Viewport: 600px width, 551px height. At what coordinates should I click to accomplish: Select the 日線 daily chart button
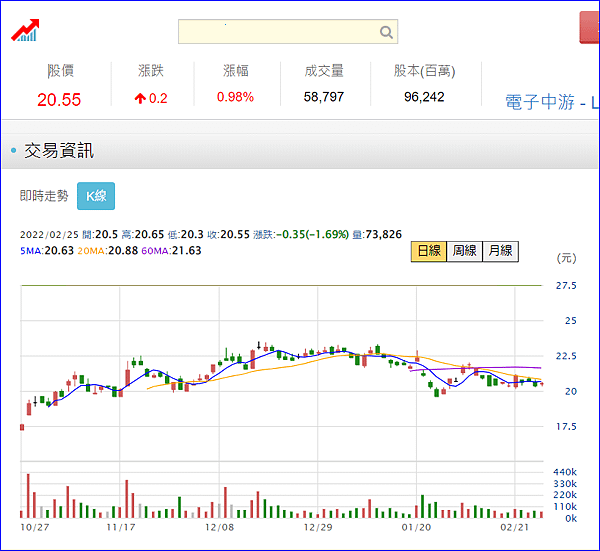(x=429, y=251)
